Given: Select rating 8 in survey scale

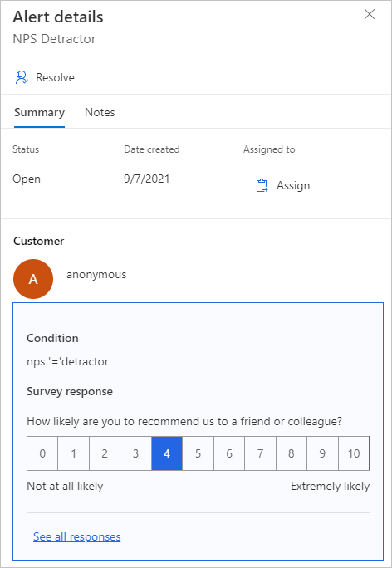Looking at the screenshot, I should (x=292, y=453).
